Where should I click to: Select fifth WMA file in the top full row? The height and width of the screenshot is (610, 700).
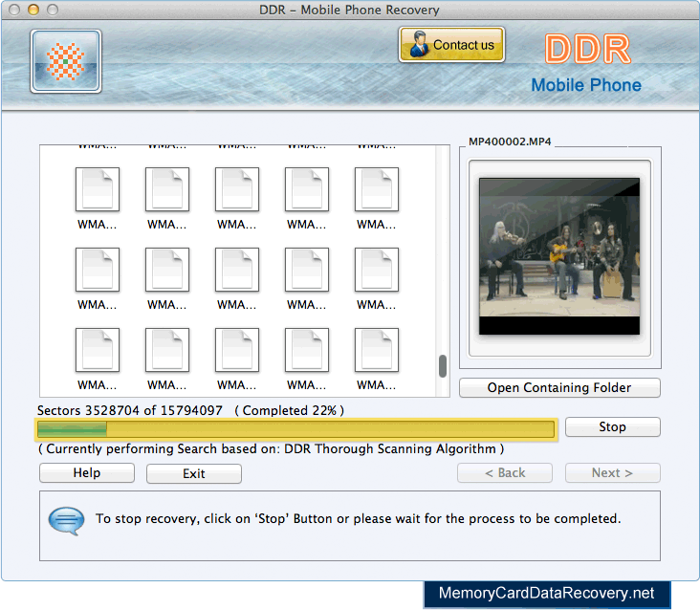[377, 198]
